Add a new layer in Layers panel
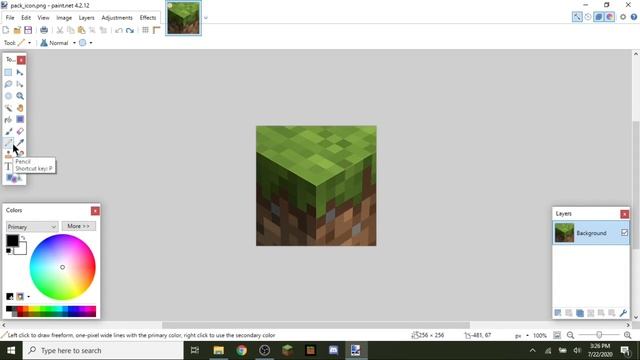The width and height of the screenshot is (640, 360). pyautogui.click(x=558, y=313)
